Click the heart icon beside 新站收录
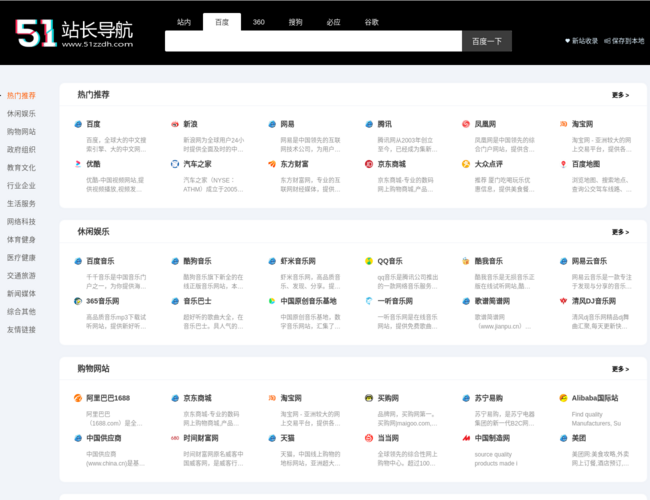650x500 pixels. [568, 41]
